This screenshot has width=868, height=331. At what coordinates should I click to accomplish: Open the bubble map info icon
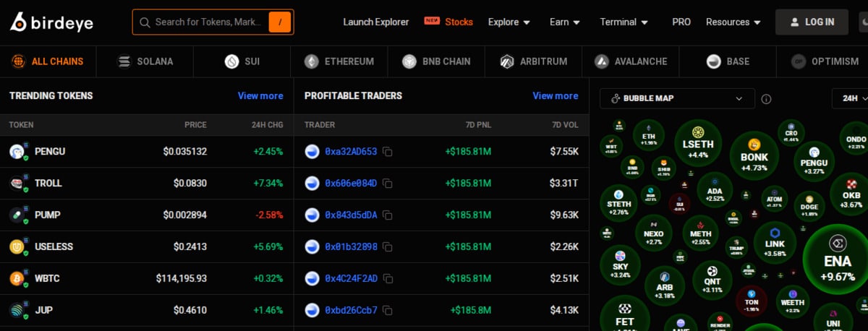tap(767, 99)
